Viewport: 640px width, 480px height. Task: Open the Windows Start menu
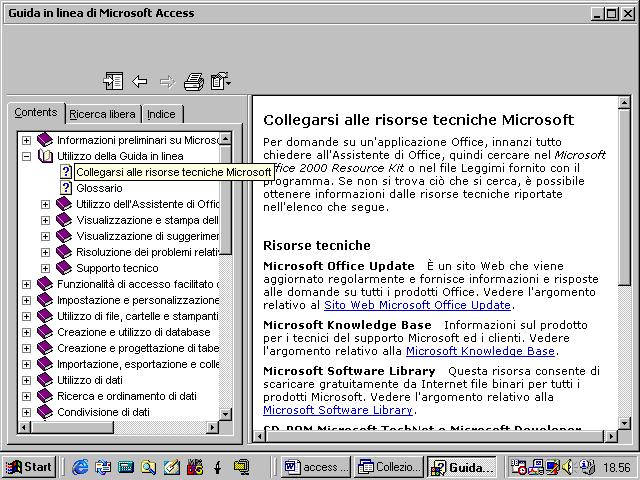[29, 467]
